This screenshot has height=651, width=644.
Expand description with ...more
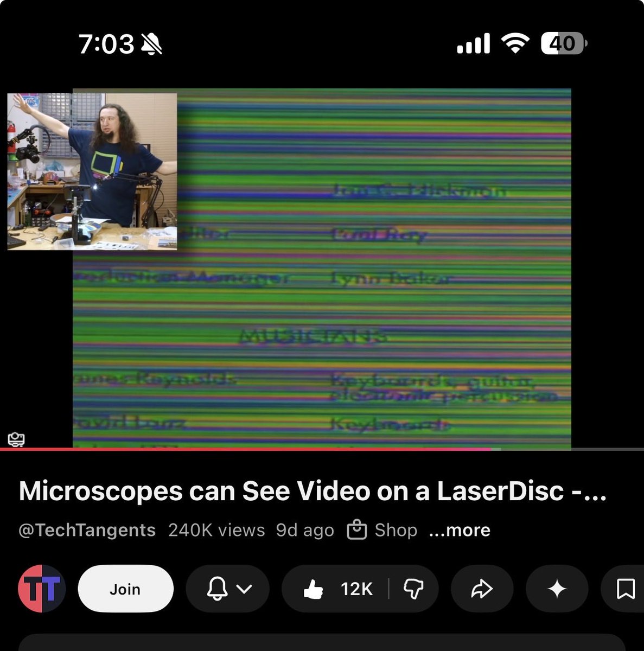point(460,530)
